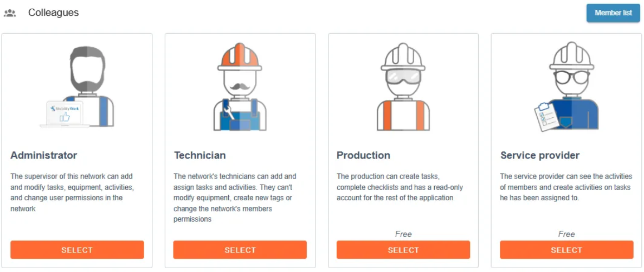Click the Service provider avatar with clipboard
The width and height of the screenshot is (644, 272).
point(566,86)
